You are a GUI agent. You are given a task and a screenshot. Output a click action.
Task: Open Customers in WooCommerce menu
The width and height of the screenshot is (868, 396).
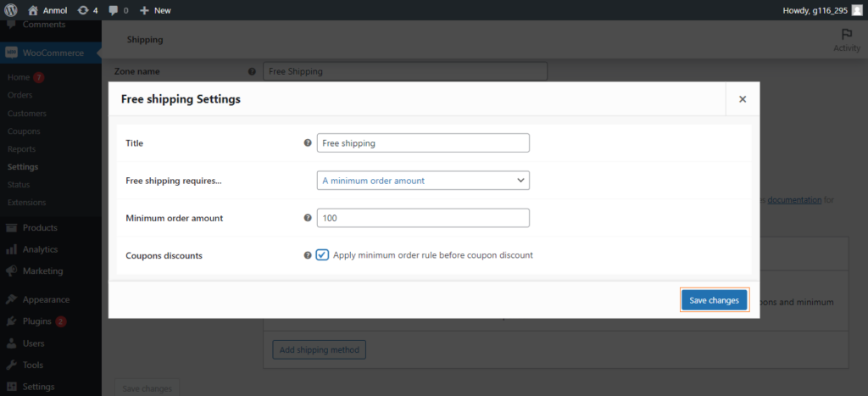tap(27, 114)
